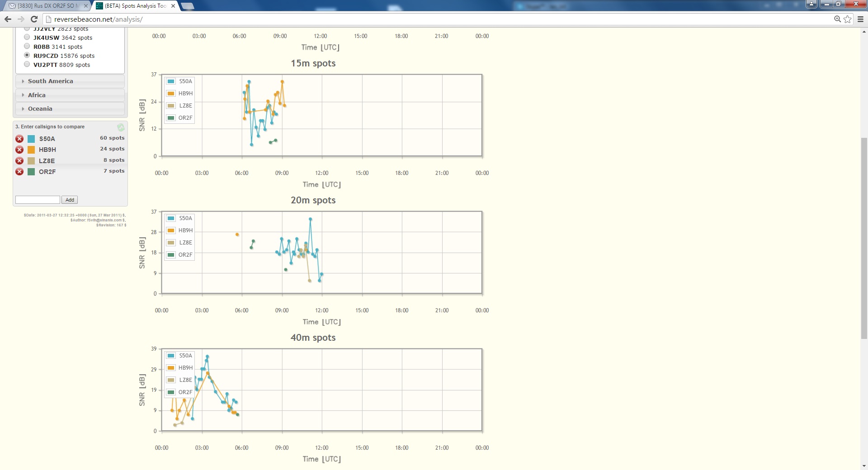Delete LZ8E from comparison list

[x=19, y=161]
